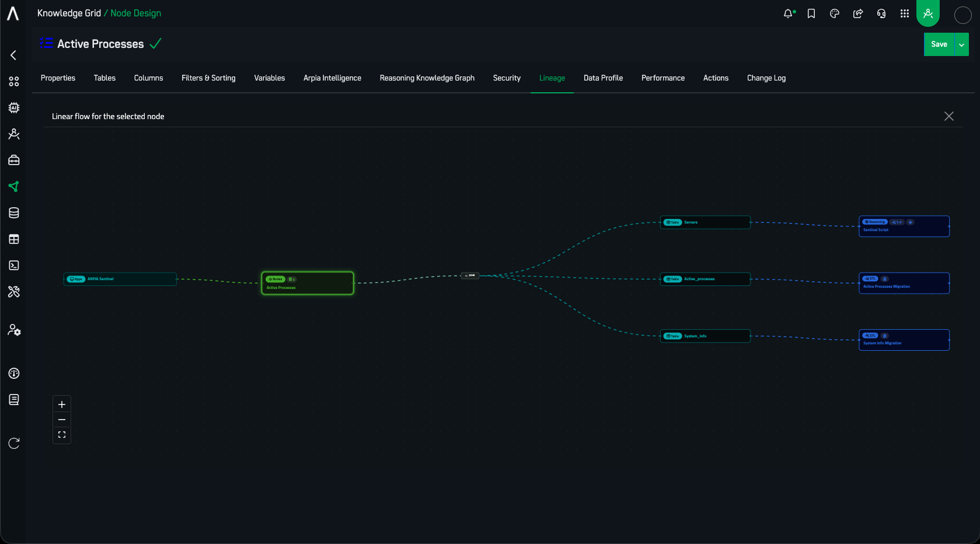
Task: Open the Knowledge Grid sidebar icon
Action: point(14,187)
